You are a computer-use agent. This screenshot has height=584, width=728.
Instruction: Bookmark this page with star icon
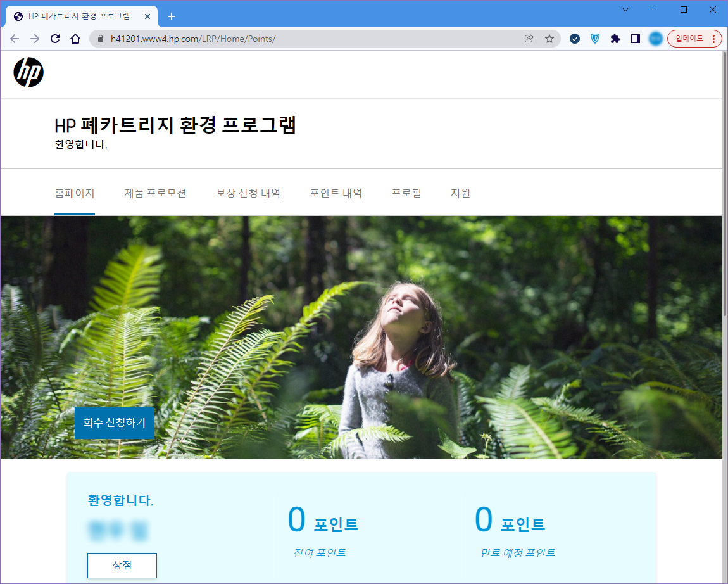coord(549,39)
